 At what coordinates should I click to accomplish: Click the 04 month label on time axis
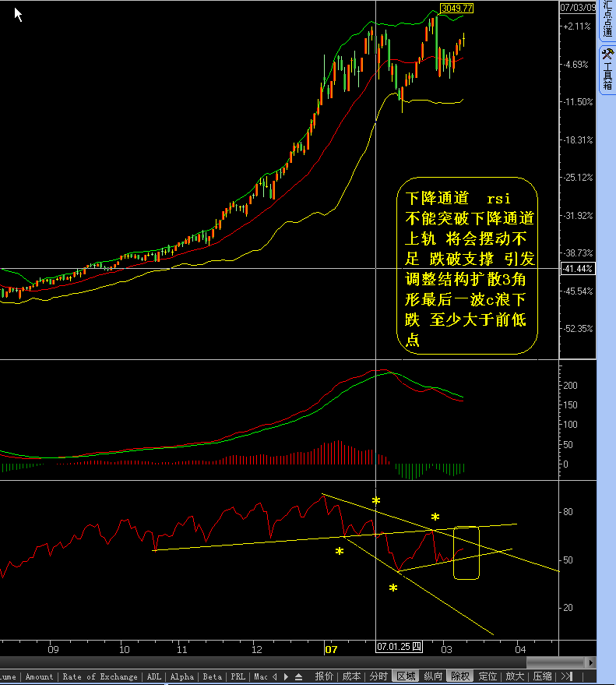point(520,650)
